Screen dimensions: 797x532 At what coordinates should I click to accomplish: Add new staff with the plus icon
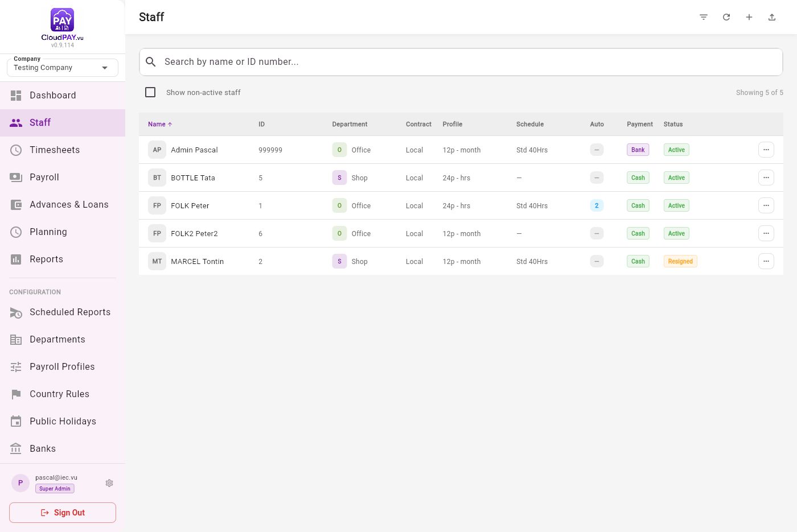pyautogui.click(x=749, y=17)
